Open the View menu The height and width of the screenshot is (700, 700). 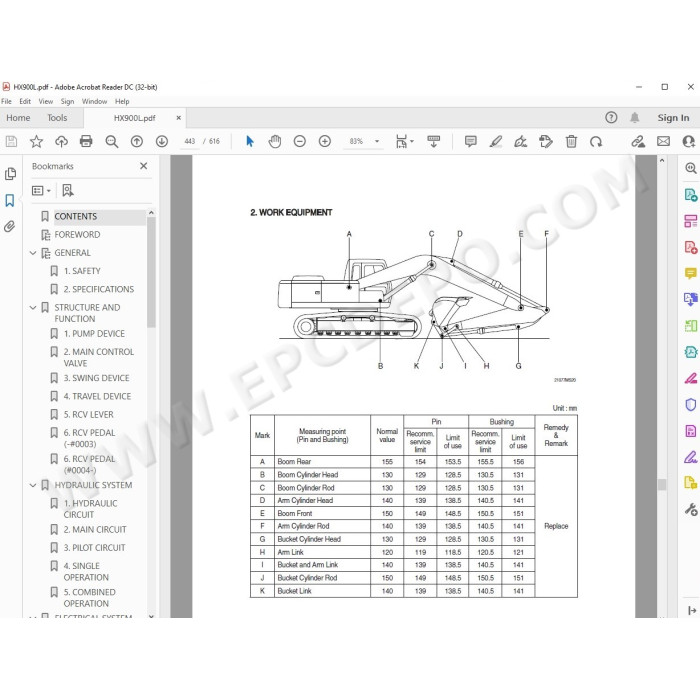point(46,101)
